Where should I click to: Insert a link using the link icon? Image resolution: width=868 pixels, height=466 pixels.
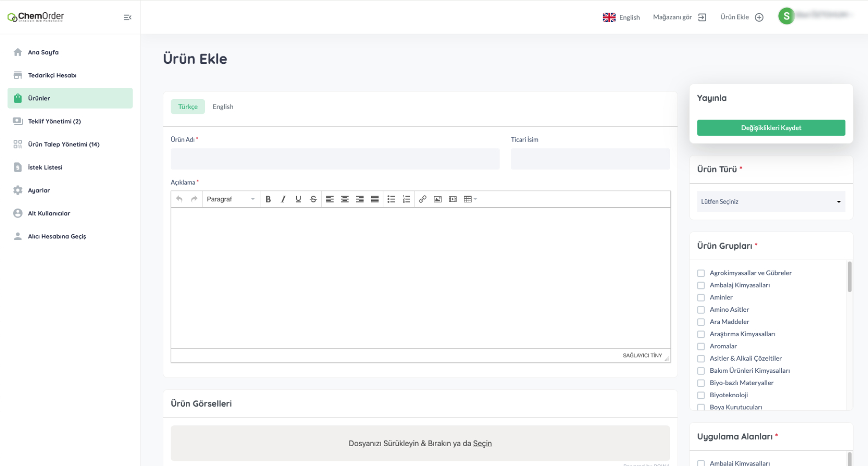point(423,199)
